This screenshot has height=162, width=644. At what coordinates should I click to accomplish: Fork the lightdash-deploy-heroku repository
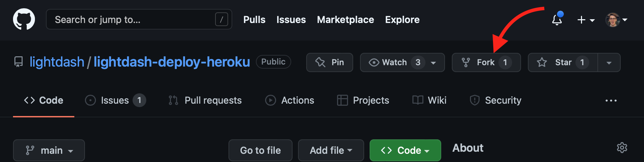(486, 62)
